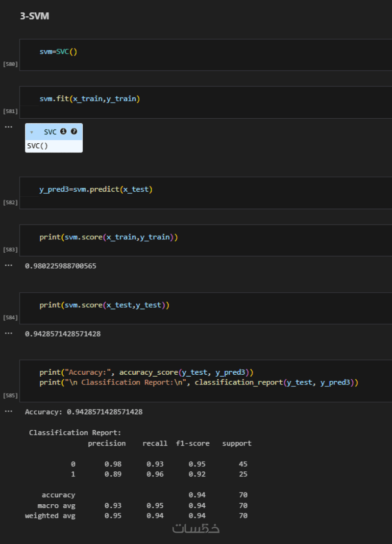Click the SVC label in the widget header
This screenshot has width=392, height=544.
50,132
